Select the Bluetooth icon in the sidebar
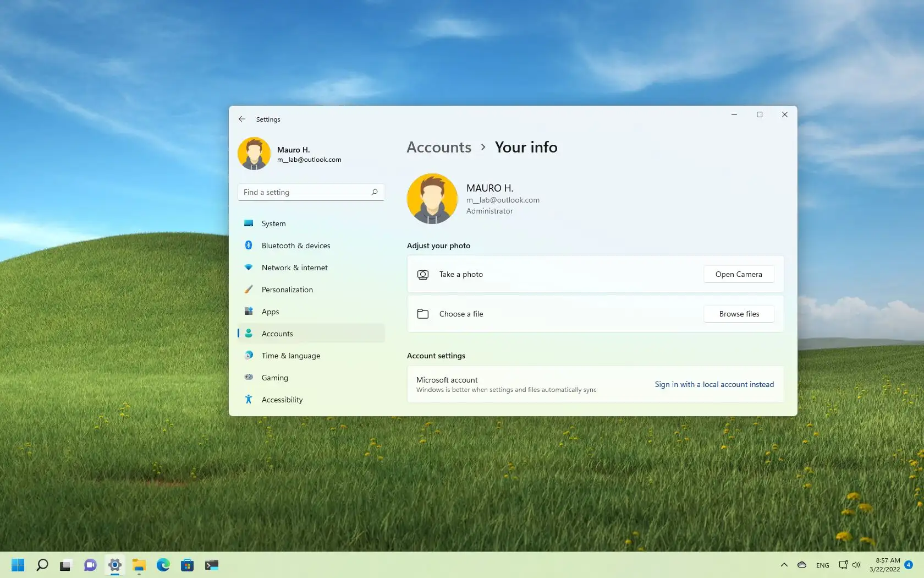The height and width of the screenshot is (578, 924). [249, 246]
